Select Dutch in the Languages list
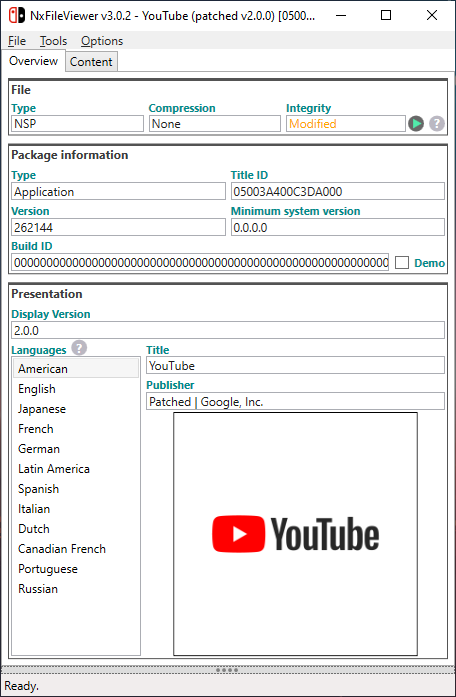Viewport: 456px width, 697px height. click(x=76, y=529)
